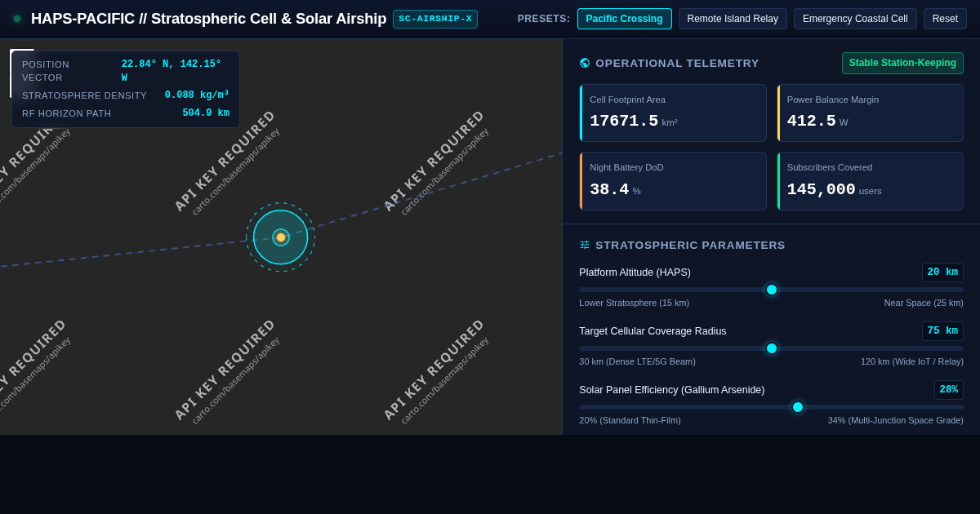
Task: Open the Subscribers Covered card
Action: click(870, 181)
